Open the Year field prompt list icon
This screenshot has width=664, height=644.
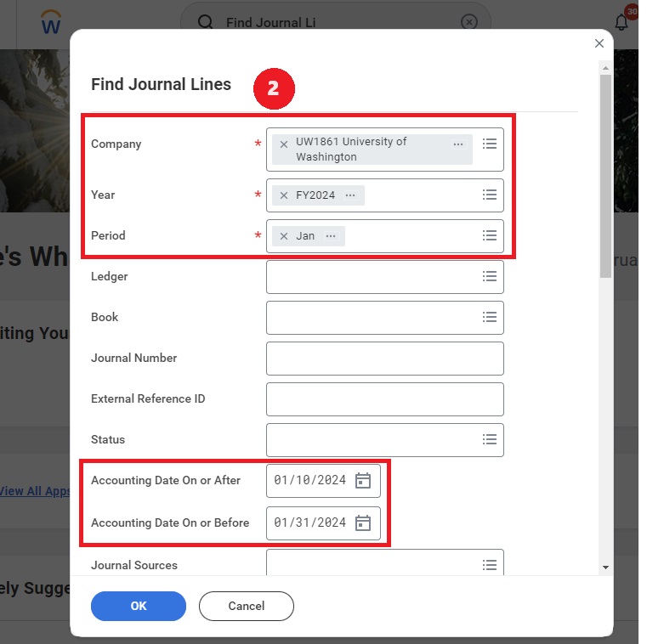489,195
